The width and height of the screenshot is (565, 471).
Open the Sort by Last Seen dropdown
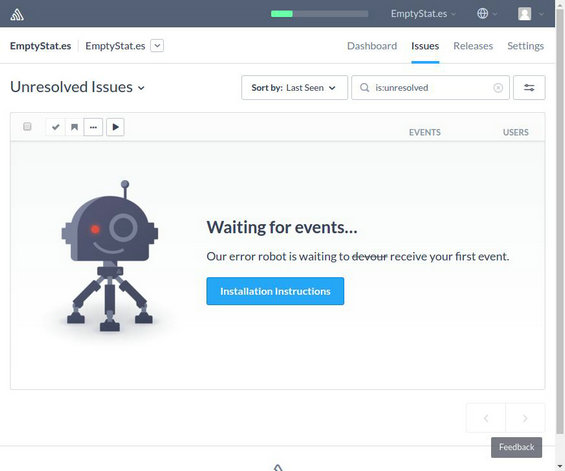click(294, 88)
